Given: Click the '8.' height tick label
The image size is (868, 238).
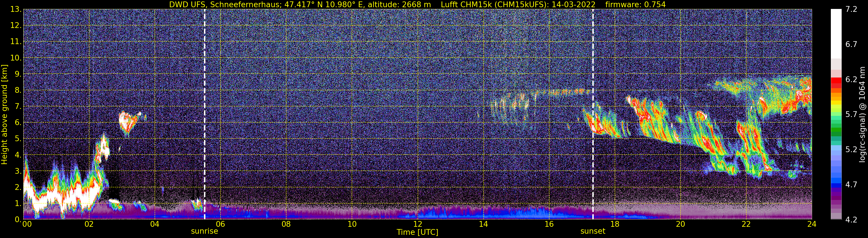Looking at the screenshot, I should click(x=18, y=90).
